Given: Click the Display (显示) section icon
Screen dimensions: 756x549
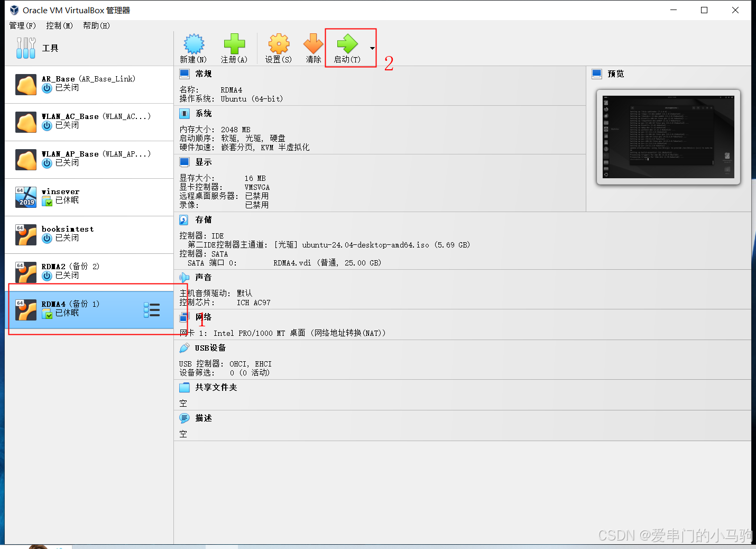Looking at the screenshot, I should (184, 162).
